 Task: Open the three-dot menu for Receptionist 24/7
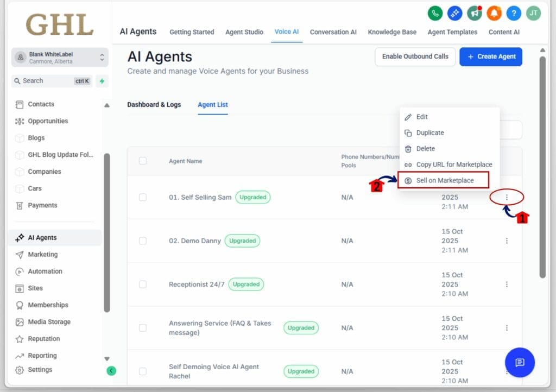click(507, 284)
